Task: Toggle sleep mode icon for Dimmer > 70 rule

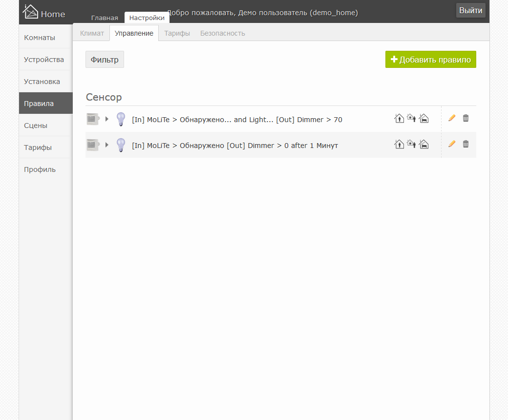Action: pos(424,118)
